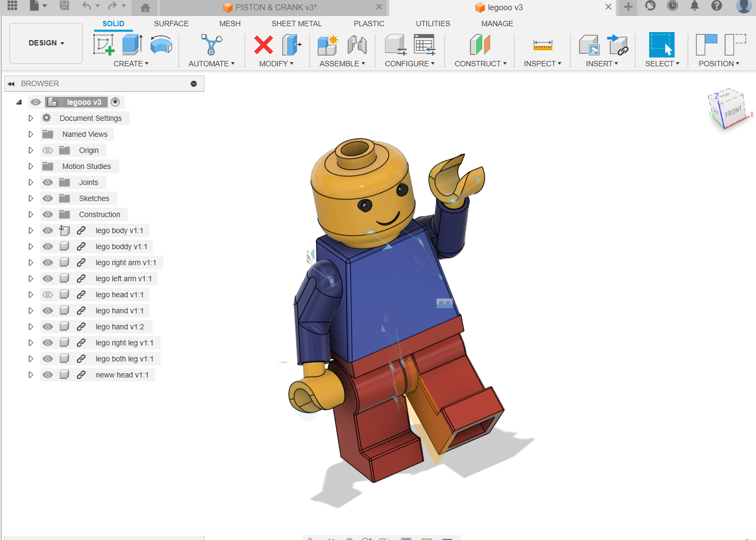Show the hidden Origin folder
Viewport: 756px width, 540px height.
point(48,150)
